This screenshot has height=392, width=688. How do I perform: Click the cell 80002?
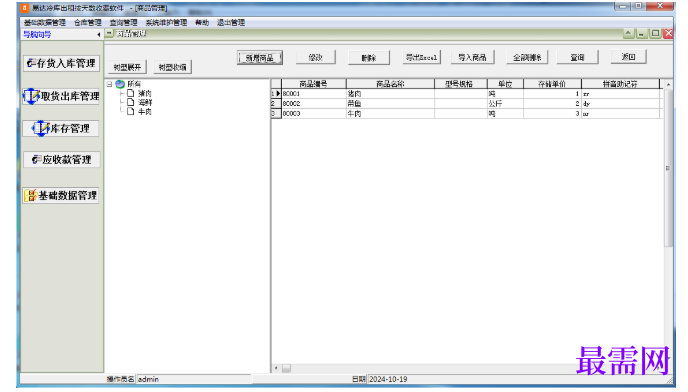[x=314, y=104]
